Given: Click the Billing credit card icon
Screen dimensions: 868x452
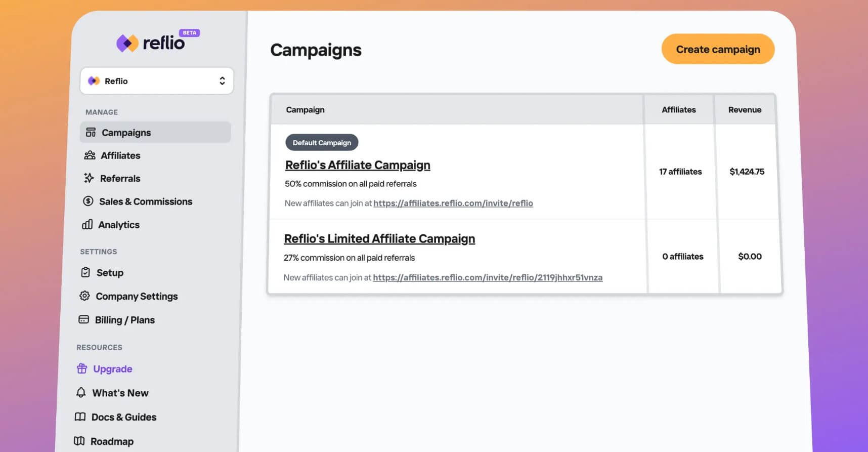Looking at the screenshot, I should [83, 319].
